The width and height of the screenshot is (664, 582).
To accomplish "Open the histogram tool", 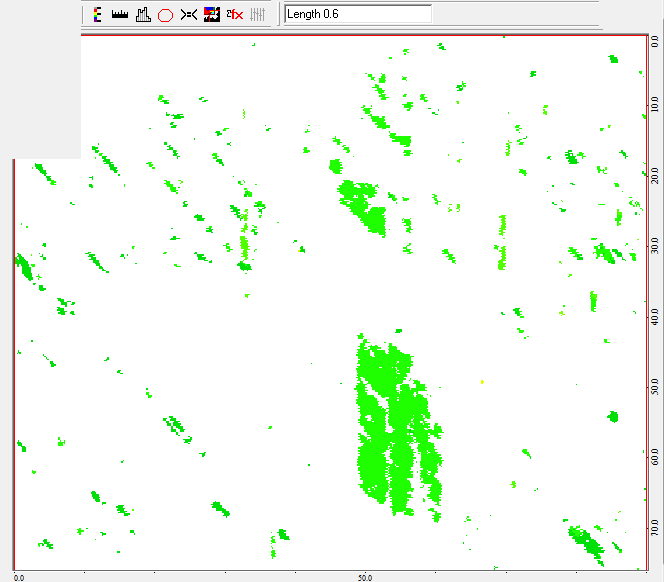I will tap(142, 14).
